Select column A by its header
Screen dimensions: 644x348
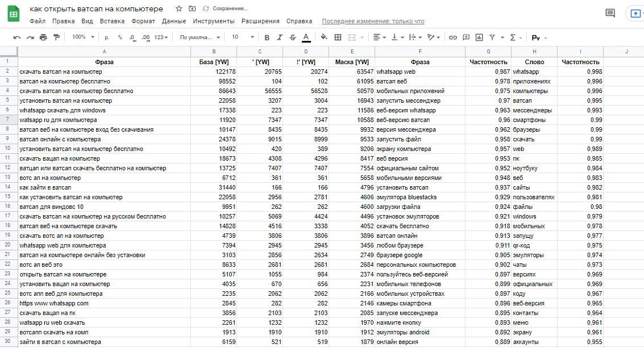(105, 52)
